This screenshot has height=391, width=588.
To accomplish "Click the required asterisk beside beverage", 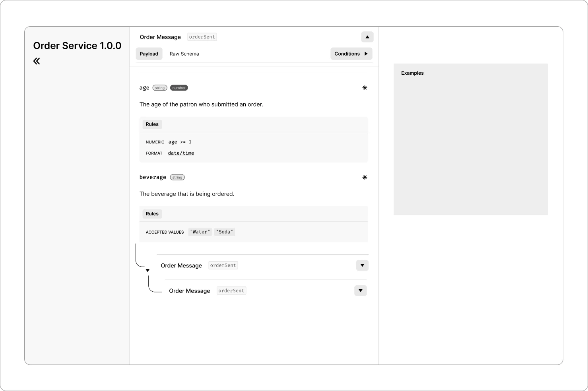I will (x=365, y=177).
